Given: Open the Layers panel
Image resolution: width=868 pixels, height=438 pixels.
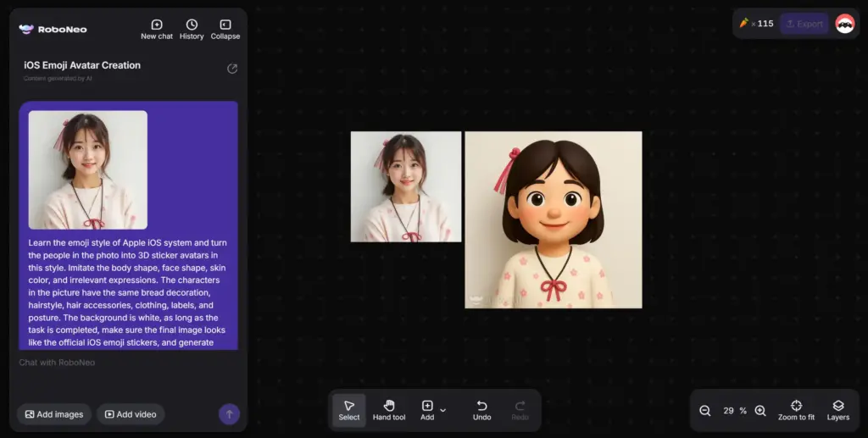Looking at the screenshot, I should point(837,410).
